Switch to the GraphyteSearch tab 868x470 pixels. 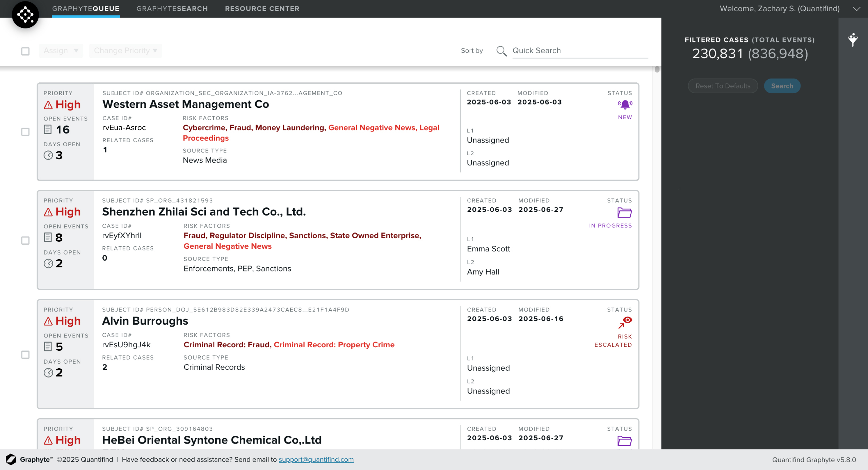click(x=172, y=9)
